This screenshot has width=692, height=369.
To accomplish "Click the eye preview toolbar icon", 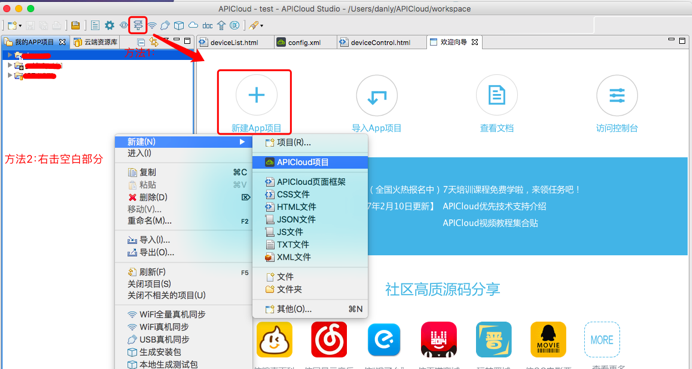I will click(x=124, y=26).
